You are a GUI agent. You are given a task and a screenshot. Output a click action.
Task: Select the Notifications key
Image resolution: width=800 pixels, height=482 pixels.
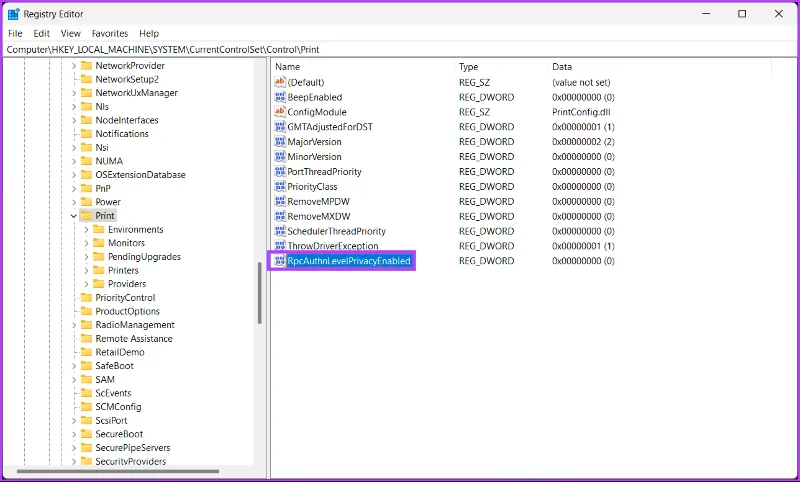[122, 134]
